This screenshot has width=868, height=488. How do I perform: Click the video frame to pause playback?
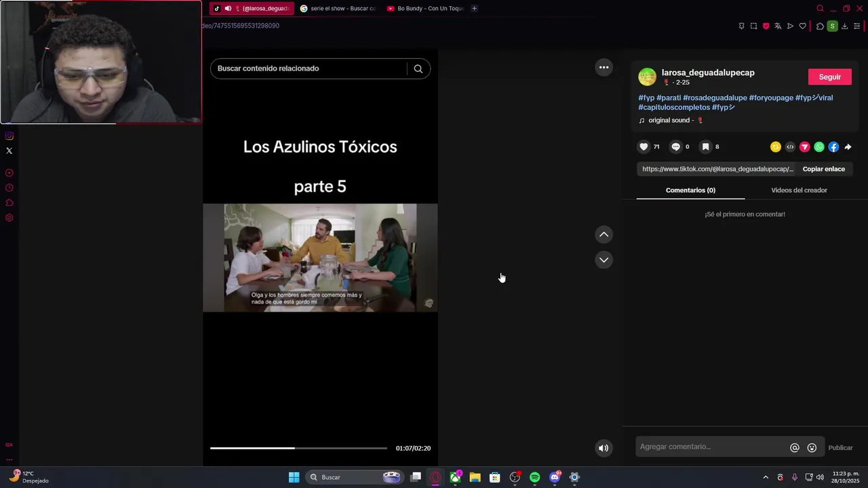click(320, 258)
